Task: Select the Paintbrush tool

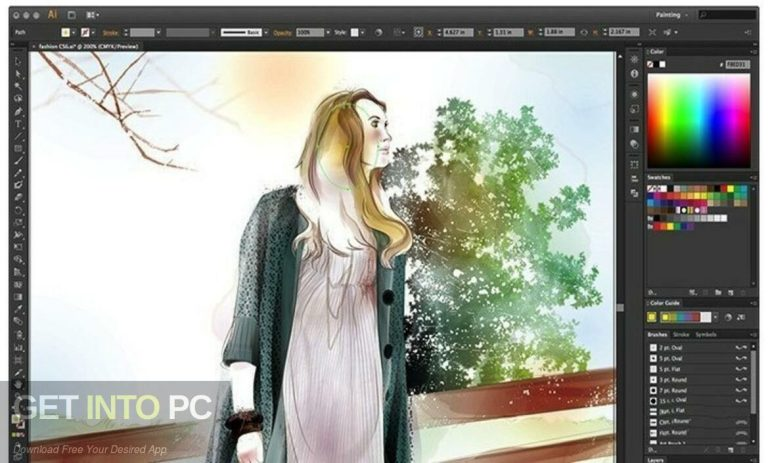Action: 19,161
